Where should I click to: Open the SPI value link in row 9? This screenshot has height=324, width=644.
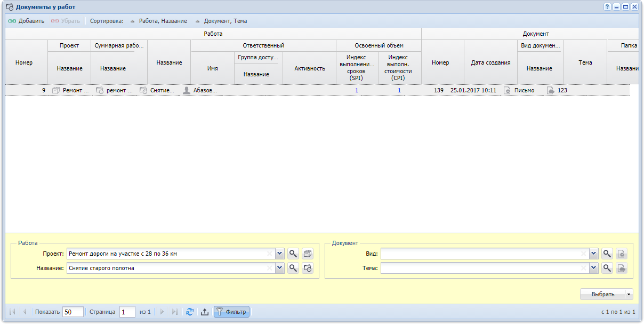357,91
